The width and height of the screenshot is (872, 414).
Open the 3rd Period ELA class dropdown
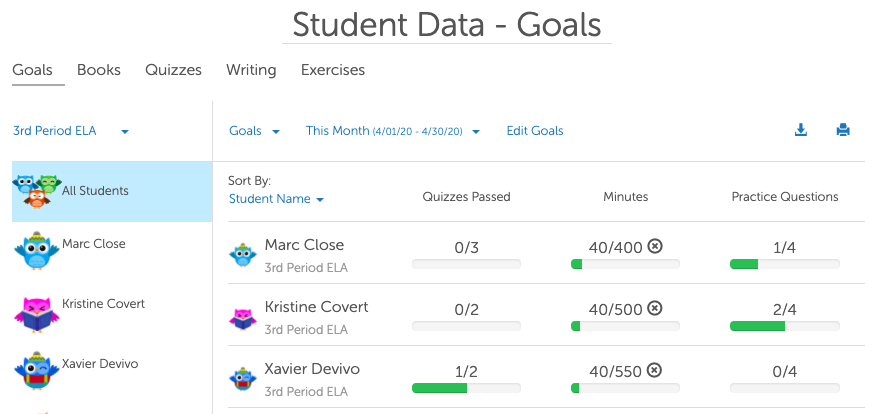(70, 131)
